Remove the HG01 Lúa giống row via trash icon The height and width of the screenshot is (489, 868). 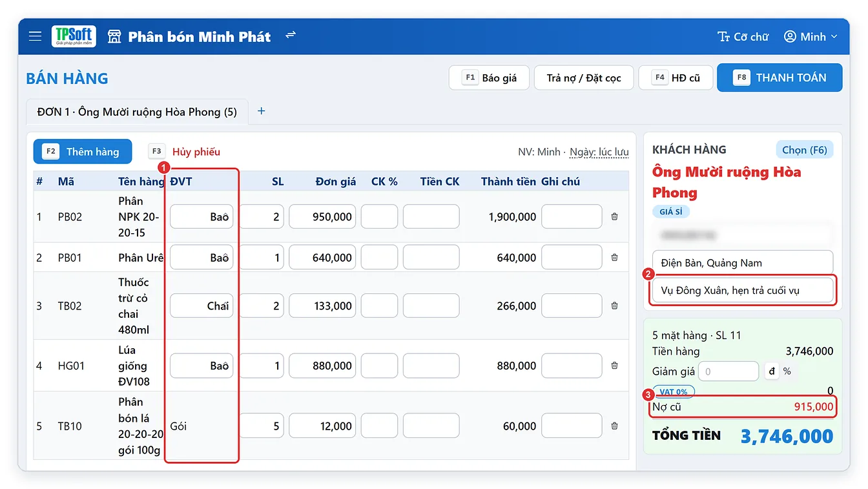tap(614, 366)
